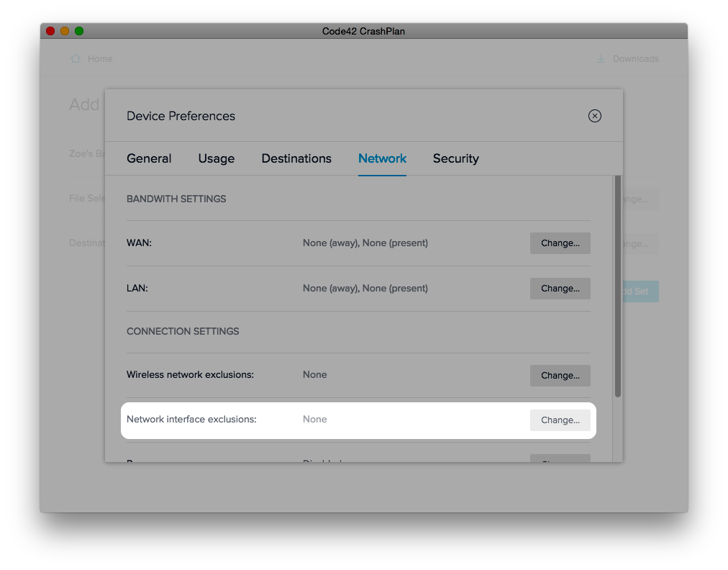Image resolution: width=728 pixels, height=570 pixels.
Task: Select the Network tab
Action: coord(382,158)
